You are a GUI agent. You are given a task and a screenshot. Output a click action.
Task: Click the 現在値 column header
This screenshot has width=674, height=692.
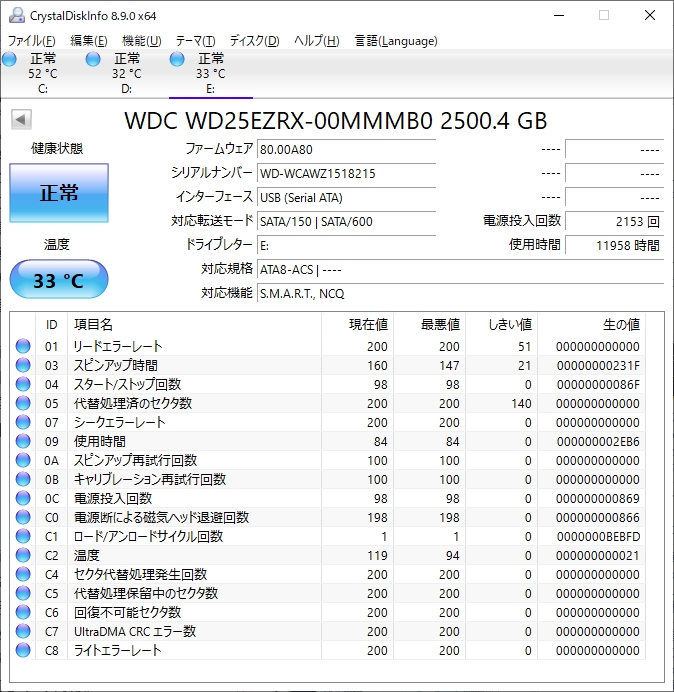358,325
